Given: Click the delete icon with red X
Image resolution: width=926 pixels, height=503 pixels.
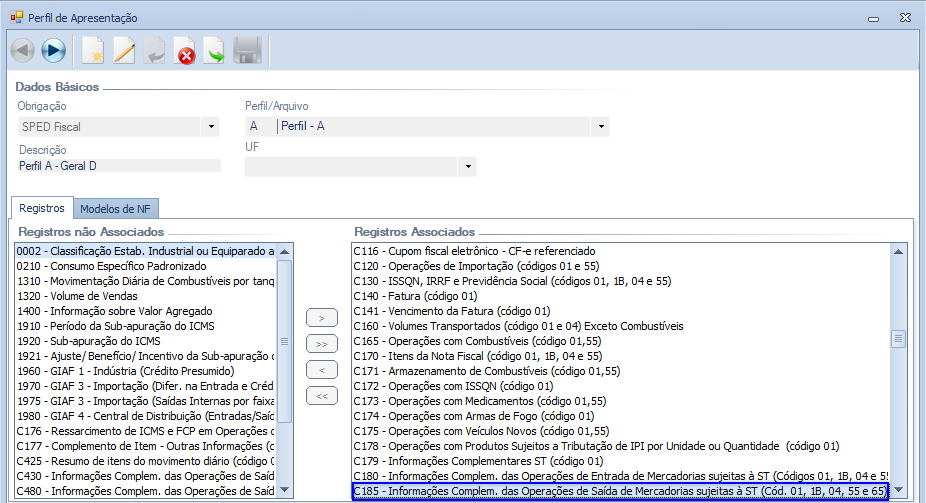Looking at the screenshot, I should (185, 50).
